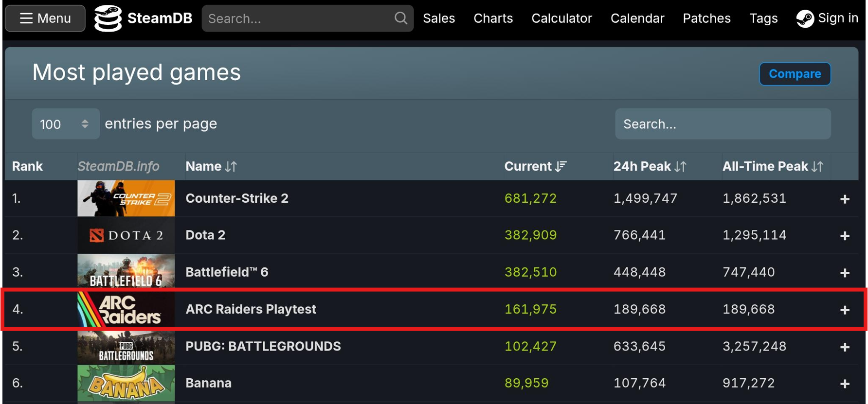Screen dimensions: 868x404
Task: Click the SteamDB logo icon
Action: [x=108, y=18]
